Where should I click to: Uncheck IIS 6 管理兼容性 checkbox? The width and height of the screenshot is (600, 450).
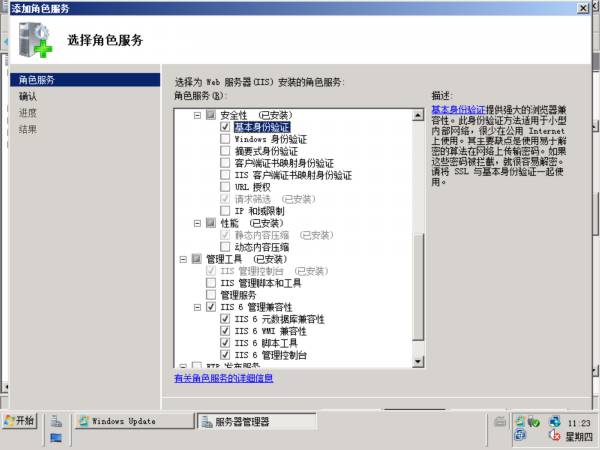pos(211,307)
